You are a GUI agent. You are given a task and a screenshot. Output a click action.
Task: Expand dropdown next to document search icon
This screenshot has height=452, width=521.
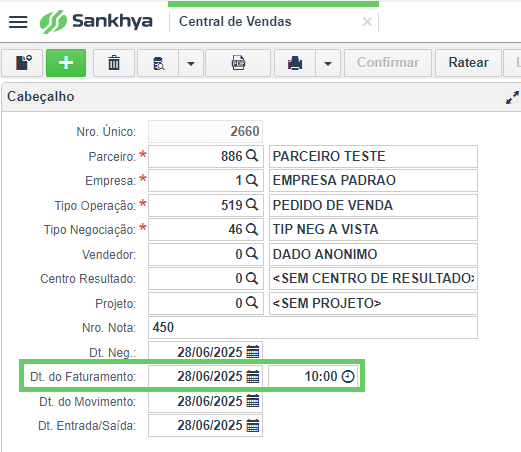pyautogui.click(x=191, y=63)
